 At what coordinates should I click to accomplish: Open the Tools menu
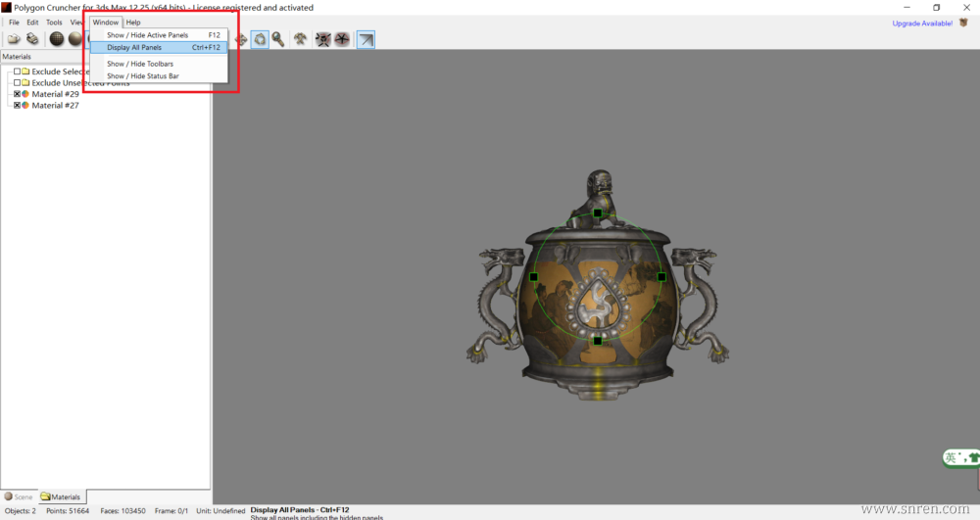coord(54,23)
